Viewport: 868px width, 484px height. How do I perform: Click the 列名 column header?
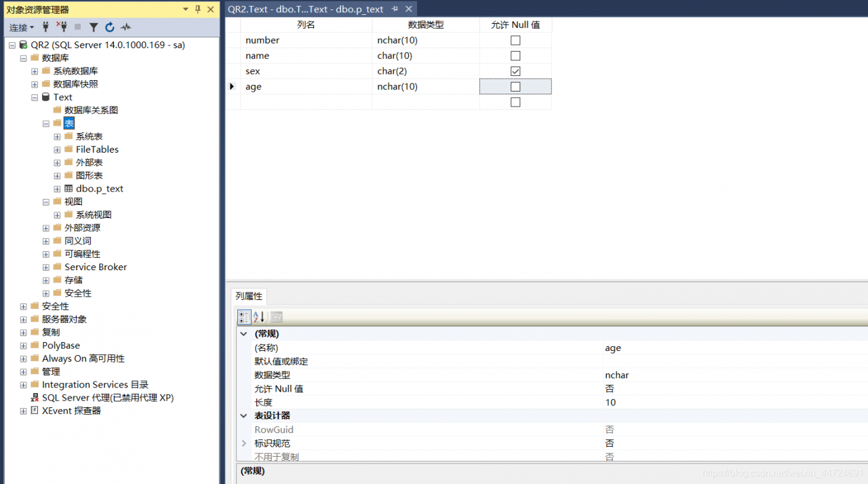click(307, 24)
